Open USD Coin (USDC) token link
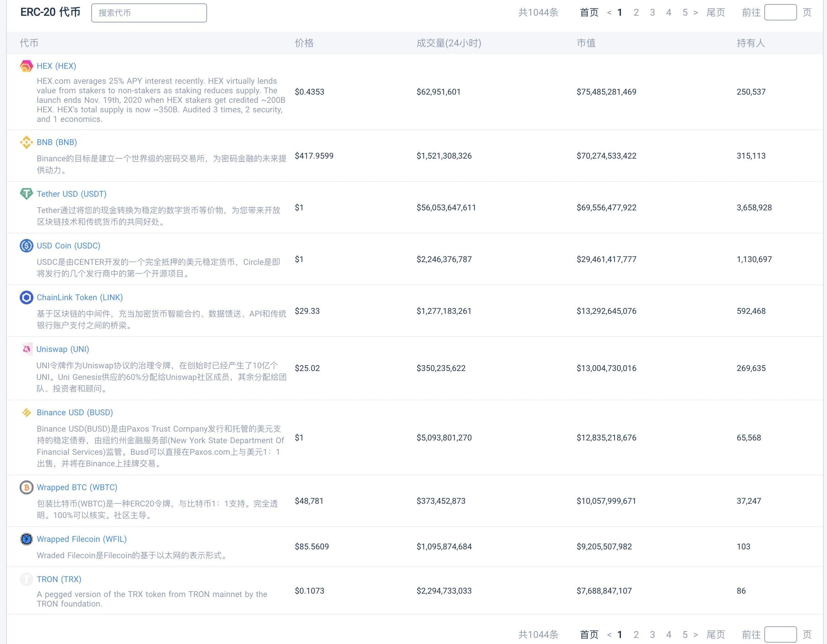Viewport: 827px width, 644px height. (x=68, y=246)
